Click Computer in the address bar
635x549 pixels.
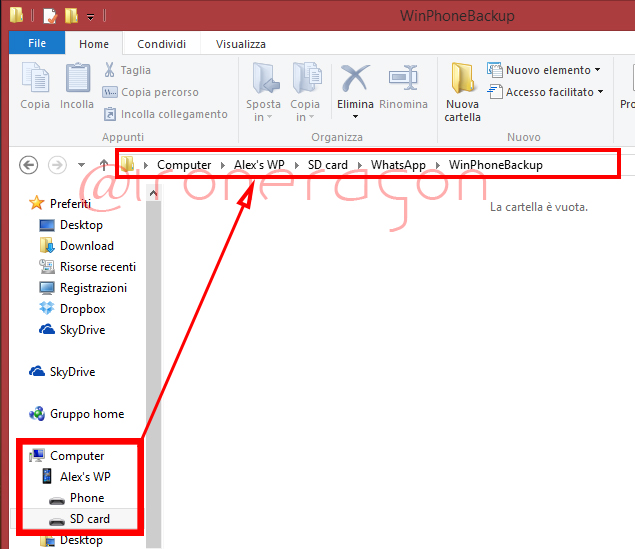(184, 165)
